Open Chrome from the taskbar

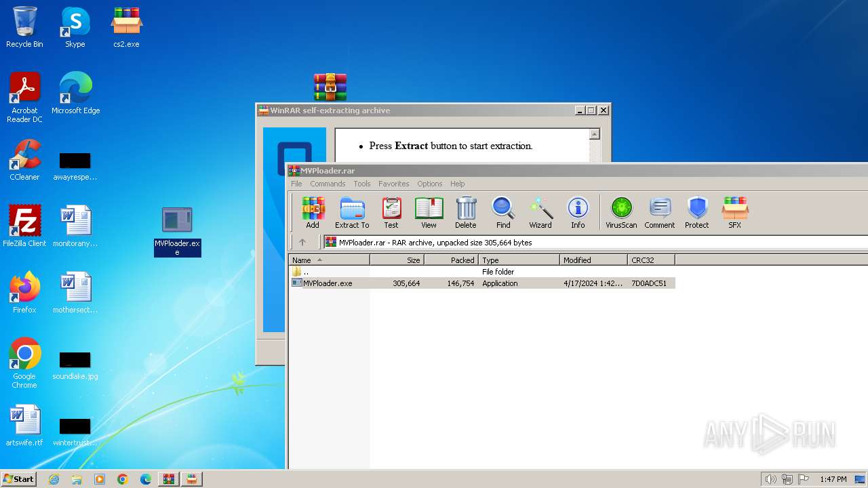123,479
